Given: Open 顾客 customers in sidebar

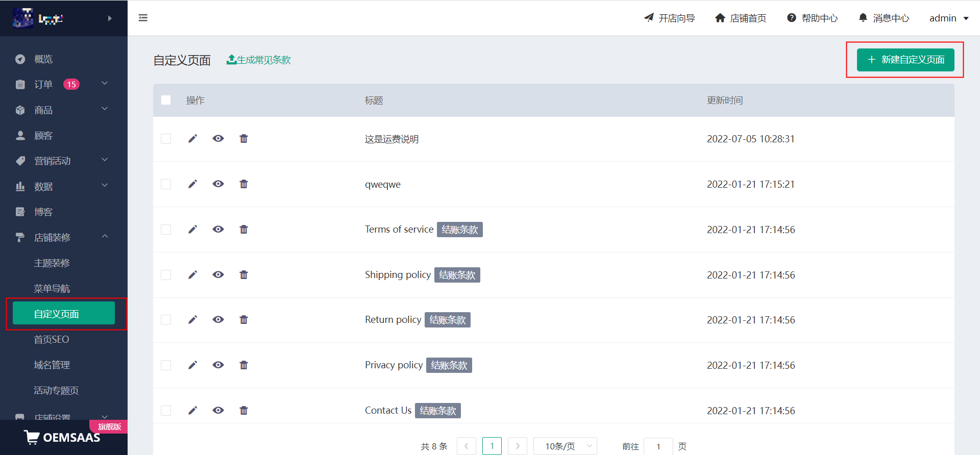Looking at the screenshot, I should pos(64,135).
